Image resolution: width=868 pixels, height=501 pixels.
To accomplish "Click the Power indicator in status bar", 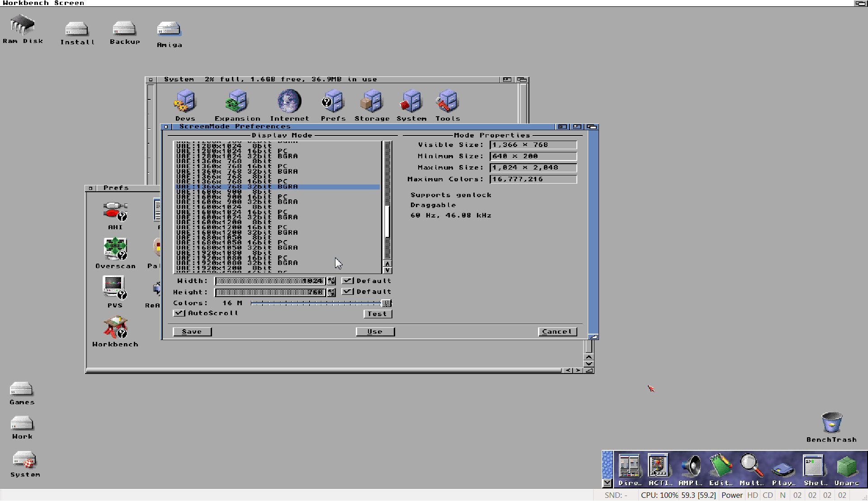I will 732,495.
